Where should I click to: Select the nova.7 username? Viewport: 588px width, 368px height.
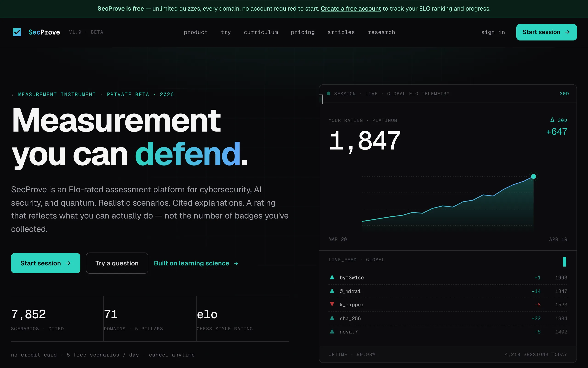click(349, 332)
